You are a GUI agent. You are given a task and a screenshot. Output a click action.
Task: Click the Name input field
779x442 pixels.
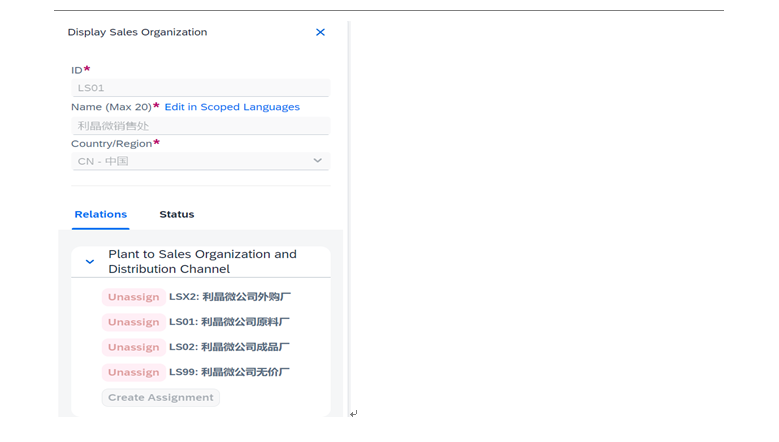200,126
